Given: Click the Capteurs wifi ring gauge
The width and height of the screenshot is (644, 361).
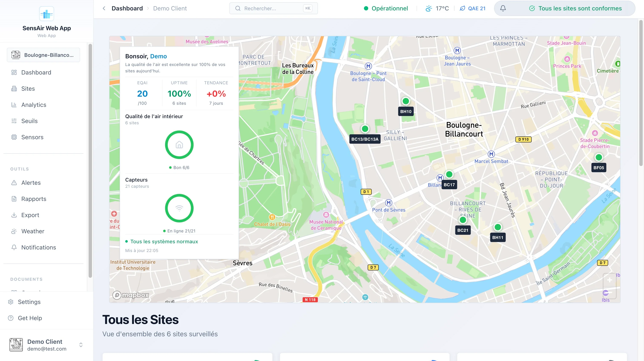Looking at the screenshot, I should 179,208.
